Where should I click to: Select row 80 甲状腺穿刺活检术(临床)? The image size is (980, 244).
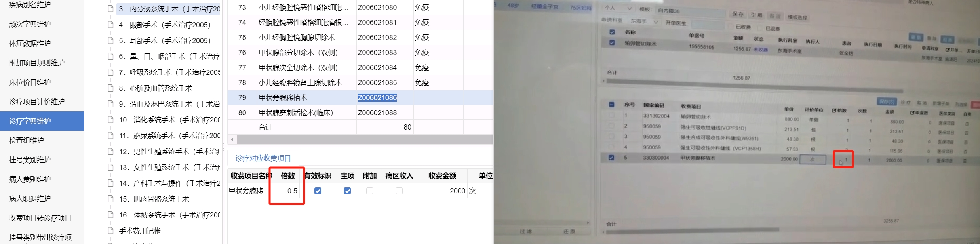(360, 112)
